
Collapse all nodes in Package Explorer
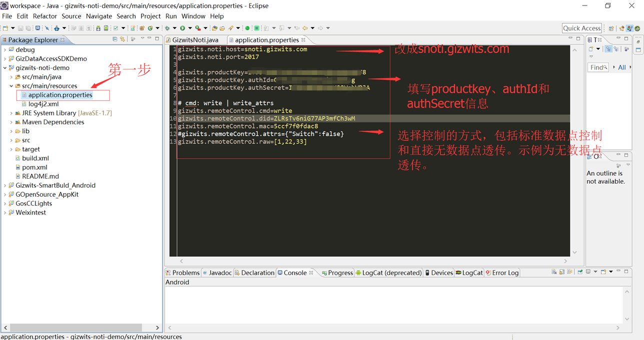[x=115, y=39]
